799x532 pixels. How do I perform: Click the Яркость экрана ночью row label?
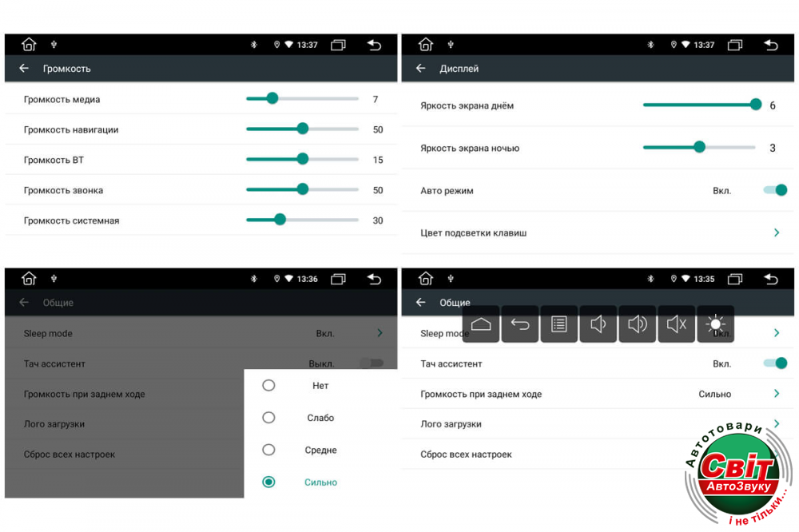pos(470,148)
